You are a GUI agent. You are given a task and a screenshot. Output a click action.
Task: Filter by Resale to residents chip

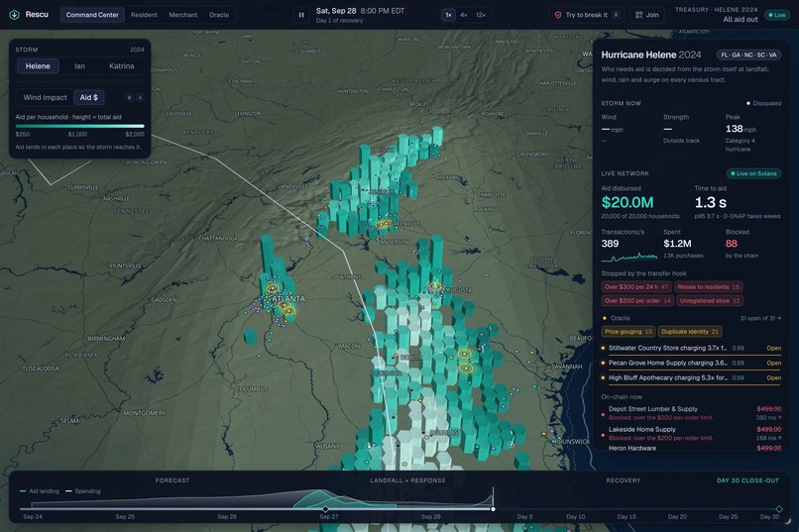point(709,286)
